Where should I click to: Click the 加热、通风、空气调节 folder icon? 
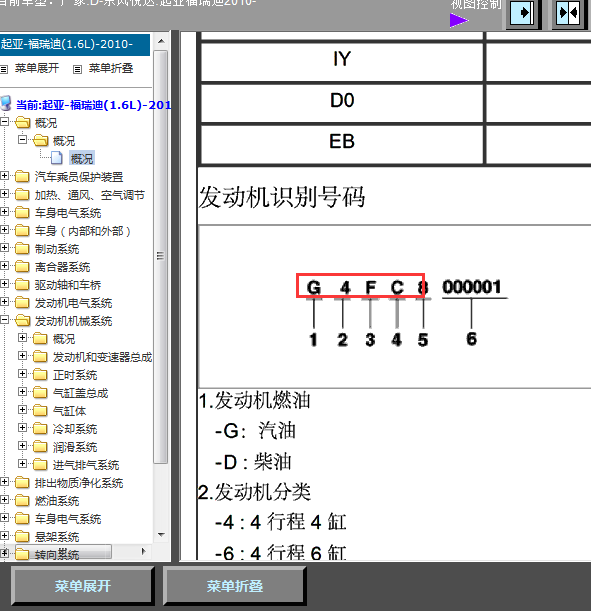pyautogui.click(x=22, y=194)
